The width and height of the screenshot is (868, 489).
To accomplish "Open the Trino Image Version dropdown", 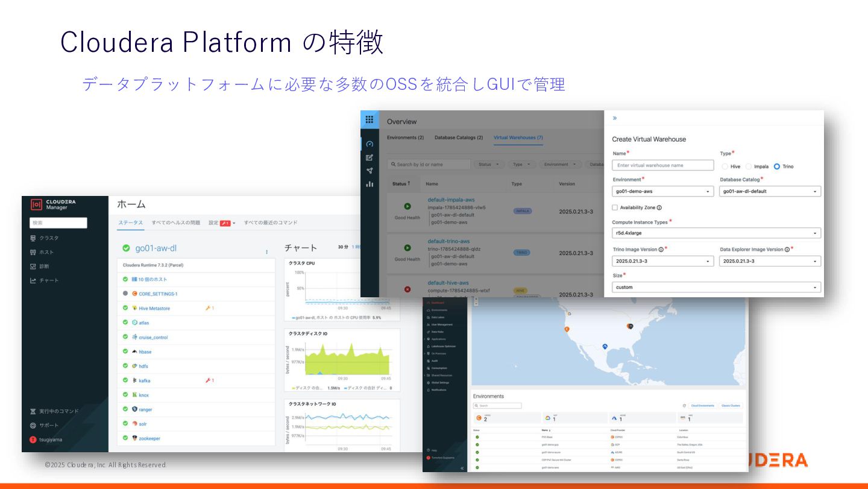I will click(663, 261).
